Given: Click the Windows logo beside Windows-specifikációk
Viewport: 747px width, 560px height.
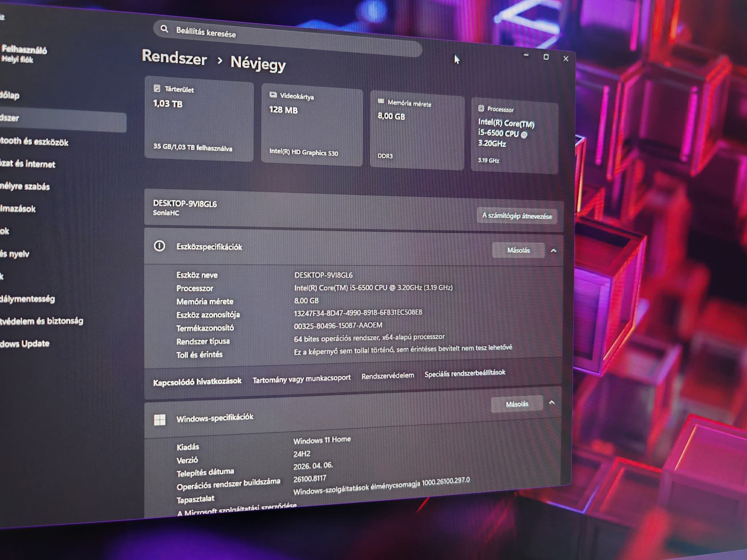Looking at the screenshot, I should coord(159,420).
